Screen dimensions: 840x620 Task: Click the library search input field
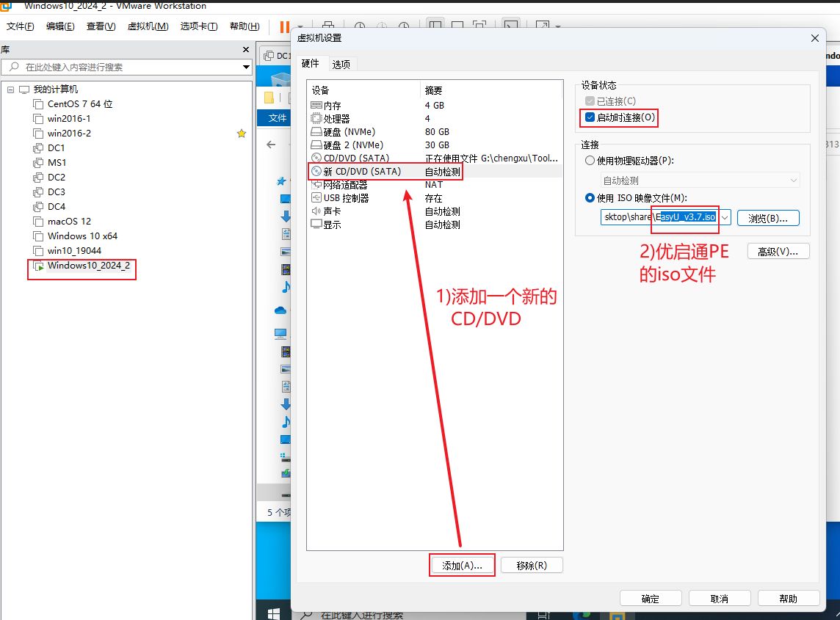125,68
